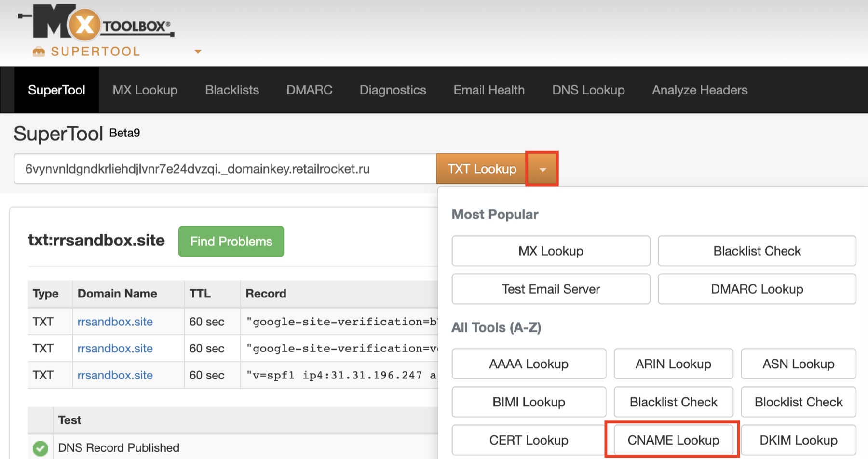Click the domain name input field

pyautogui.click(x=225, y=169)
